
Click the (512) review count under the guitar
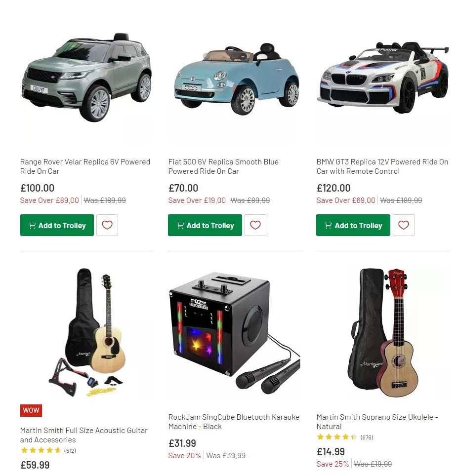70,450
